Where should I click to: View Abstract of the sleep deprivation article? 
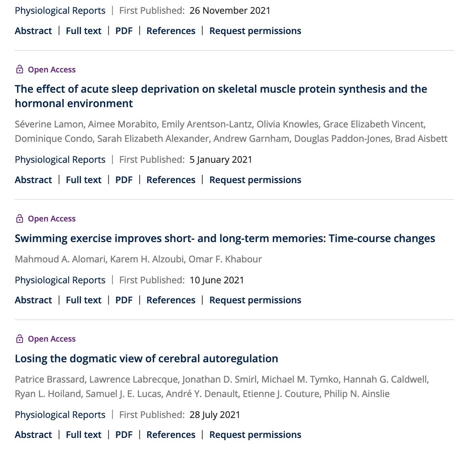point(33,180)
